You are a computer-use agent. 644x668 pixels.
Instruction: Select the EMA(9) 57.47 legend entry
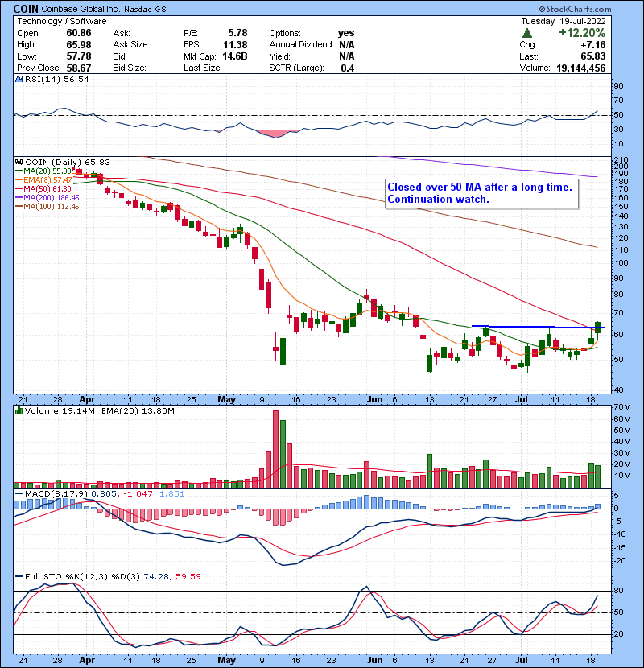(48, 179)
